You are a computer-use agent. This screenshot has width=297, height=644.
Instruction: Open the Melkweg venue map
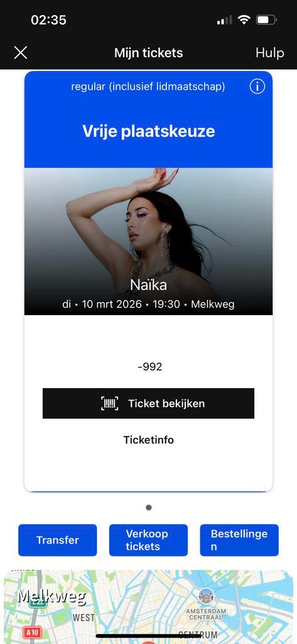[x=148, y=607]
